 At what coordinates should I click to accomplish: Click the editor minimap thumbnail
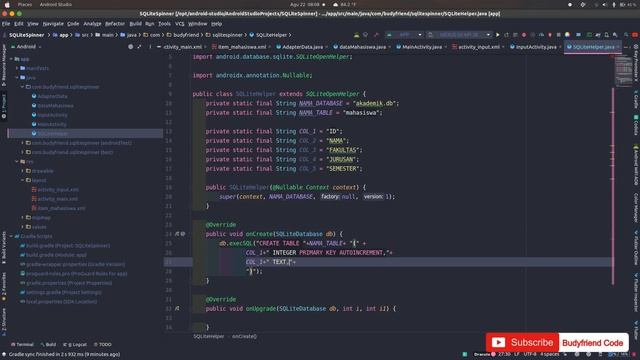click(623, 70)
